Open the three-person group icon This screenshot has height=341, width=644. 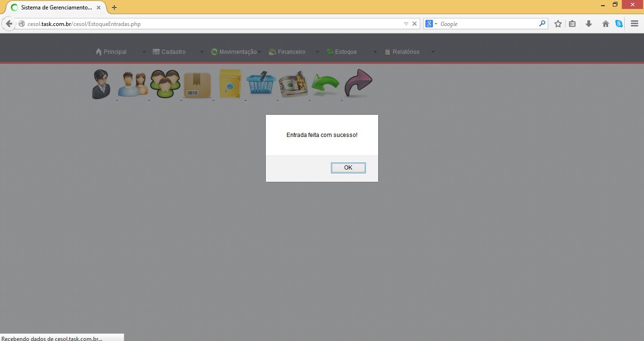click(165, 84)
